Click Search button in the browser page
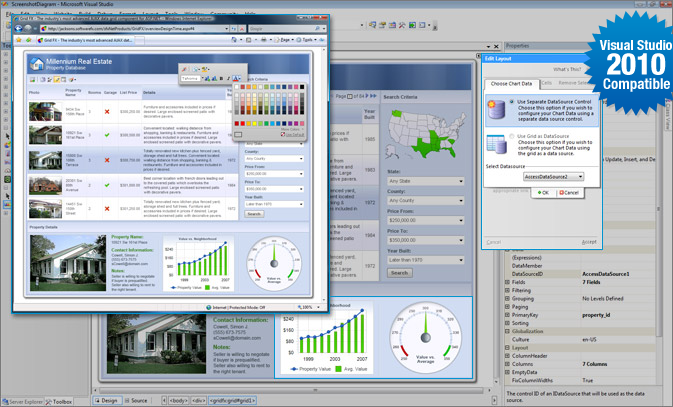673x407 pixels. coord(254,214)
